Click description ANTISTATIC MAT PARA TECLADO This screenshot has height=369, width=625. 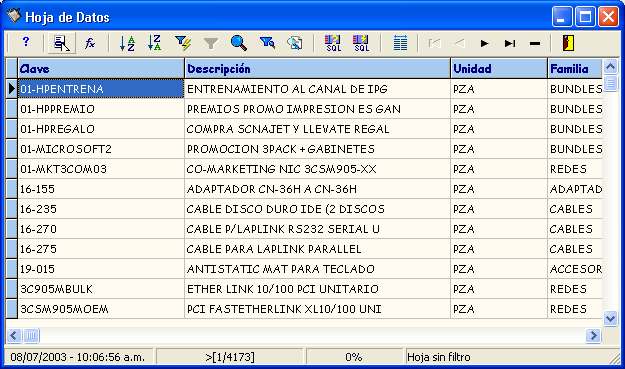[x=318, y=269]
